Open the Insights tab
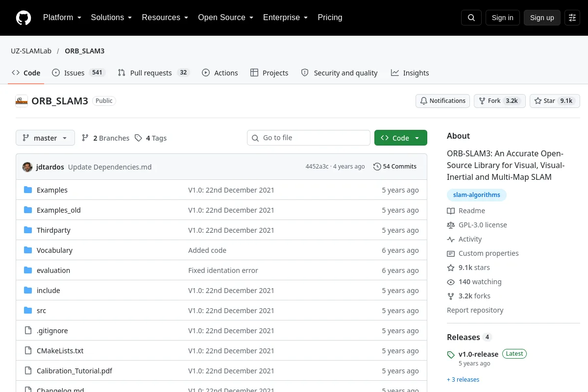 click(410, 73)
